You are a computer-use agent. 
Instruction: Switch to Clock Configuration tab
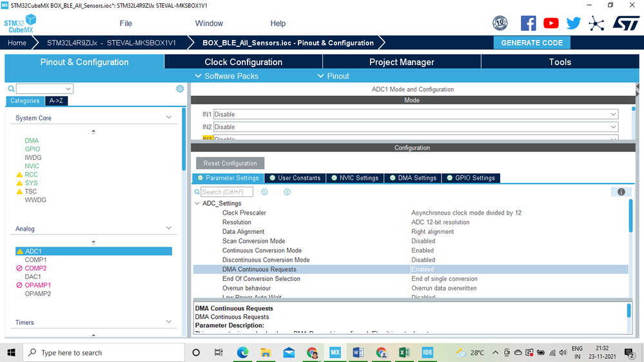pos(243,62)
